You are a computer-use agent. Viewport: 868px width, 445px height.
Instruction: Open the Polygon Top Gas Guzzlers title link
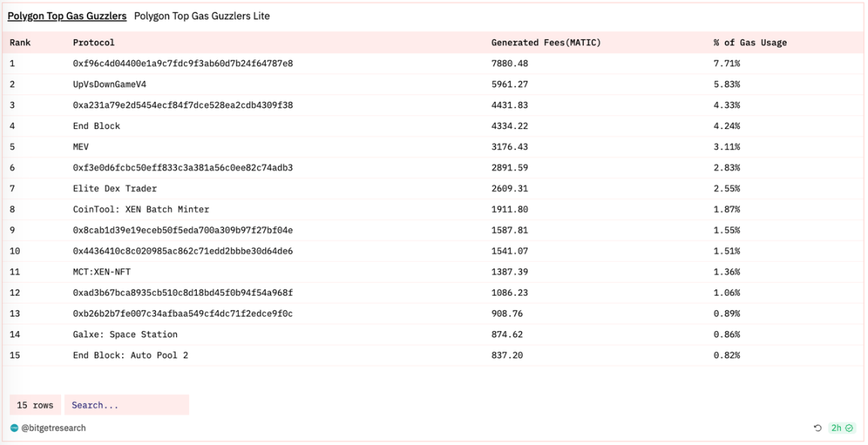(x=67, y=16)
